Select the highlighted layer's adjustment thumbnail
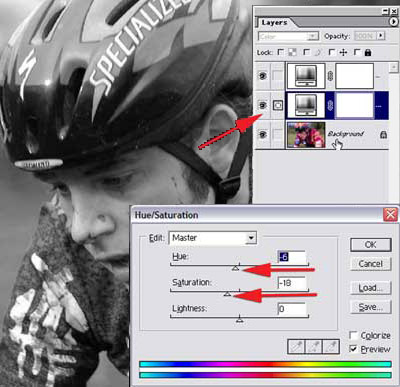 coord(306,105)
